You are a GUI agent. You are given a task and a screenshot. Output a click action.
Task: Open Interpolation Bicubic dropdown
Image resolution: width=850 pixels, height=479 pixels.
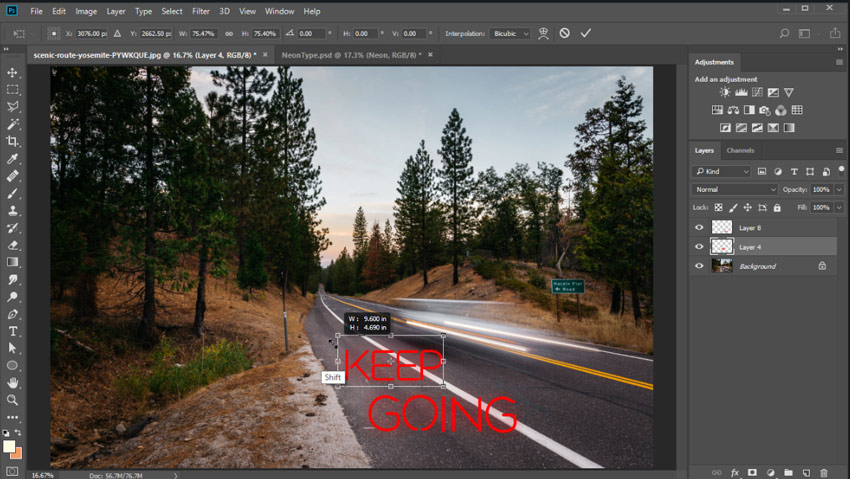point(510,34)
